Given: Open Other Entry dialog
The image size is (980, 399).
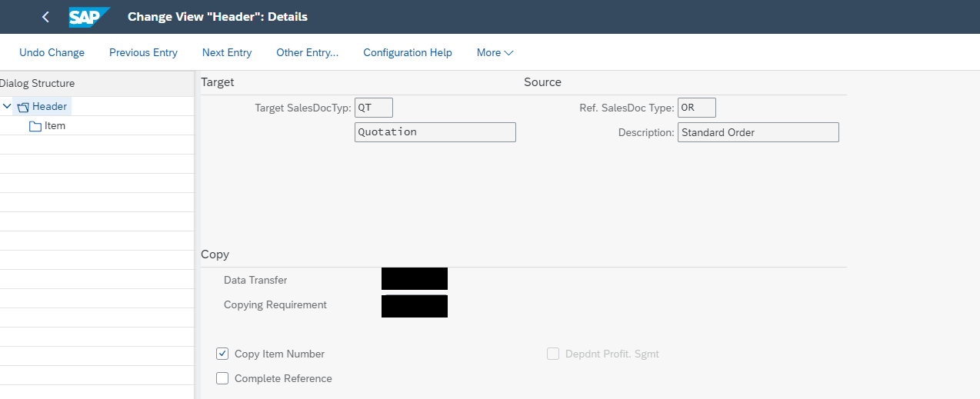Looking at the screenshot, I should (x=307, y=52).
